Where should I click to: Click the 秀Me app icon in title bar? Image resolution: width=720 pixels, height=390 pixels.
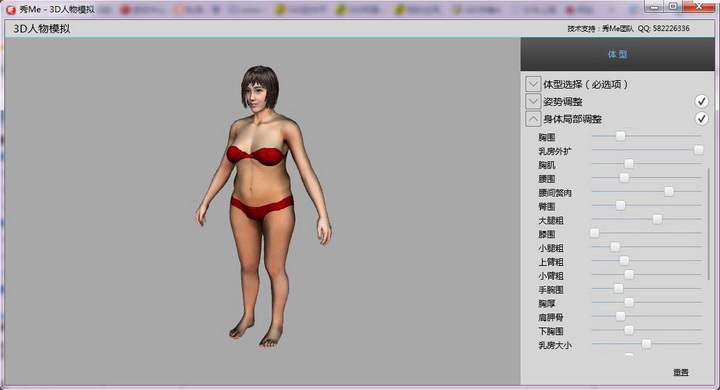click(11, 10)
